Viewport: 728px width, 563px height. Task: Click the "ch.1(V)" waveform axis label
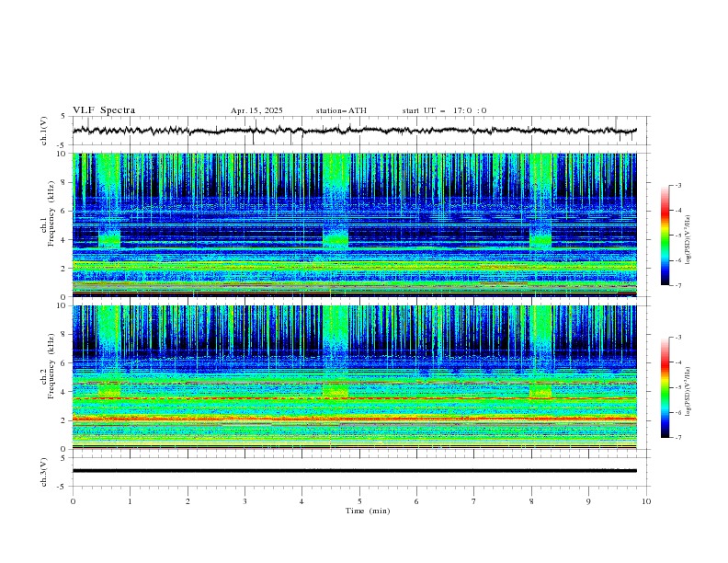tap(43, 131)
